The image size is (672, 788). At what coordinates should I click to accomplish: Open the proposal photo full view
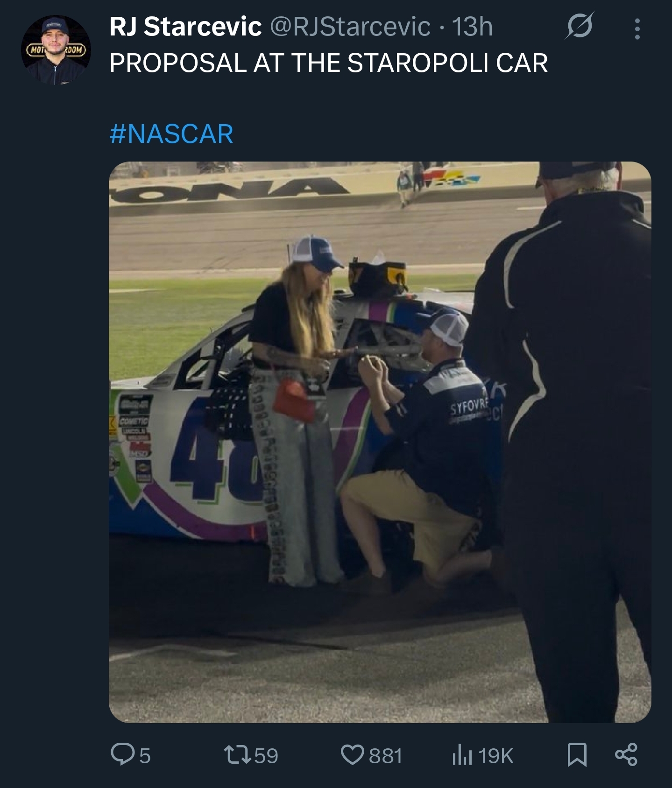click(380, 442)
